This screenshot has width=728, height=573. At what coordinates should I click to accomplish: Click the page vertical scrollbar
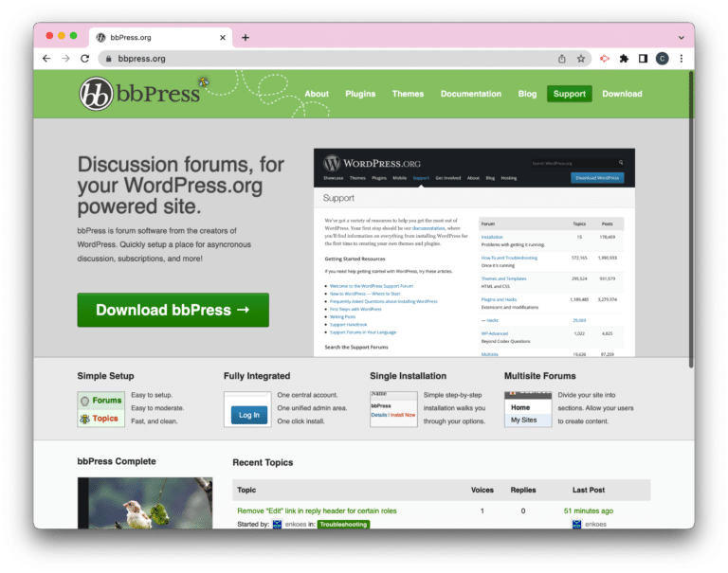(x=691, y=218)
